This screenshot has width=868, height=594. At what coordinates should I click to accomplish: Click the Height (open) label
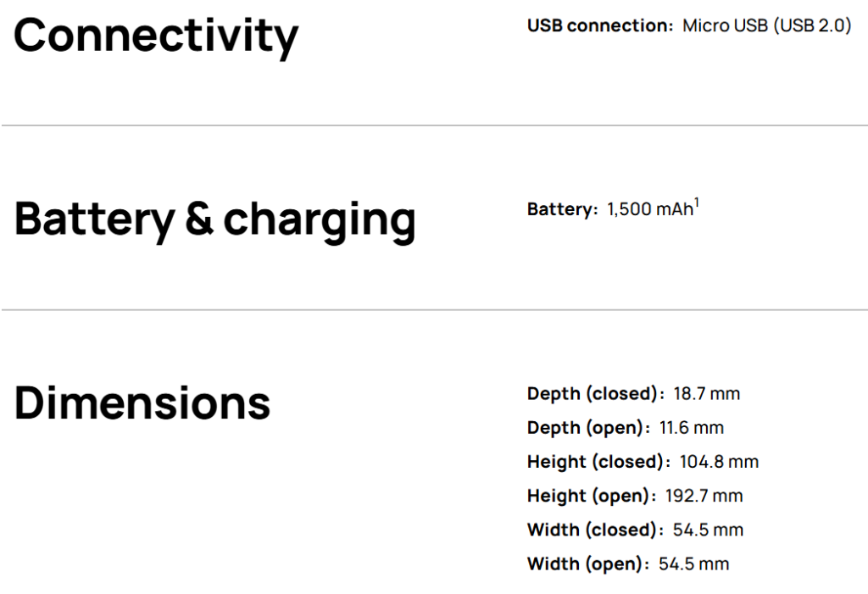(590, 496)
